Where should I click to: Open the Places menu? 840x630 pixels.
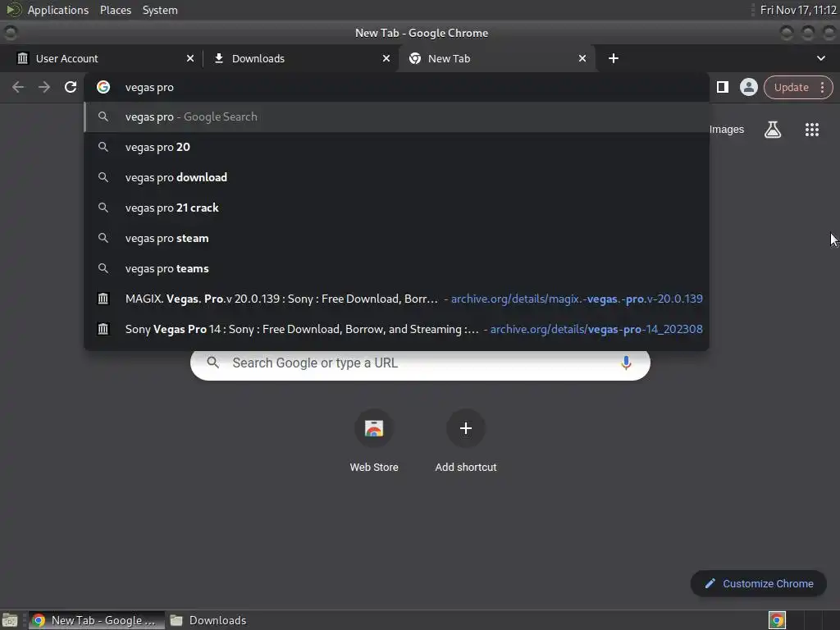115,10
